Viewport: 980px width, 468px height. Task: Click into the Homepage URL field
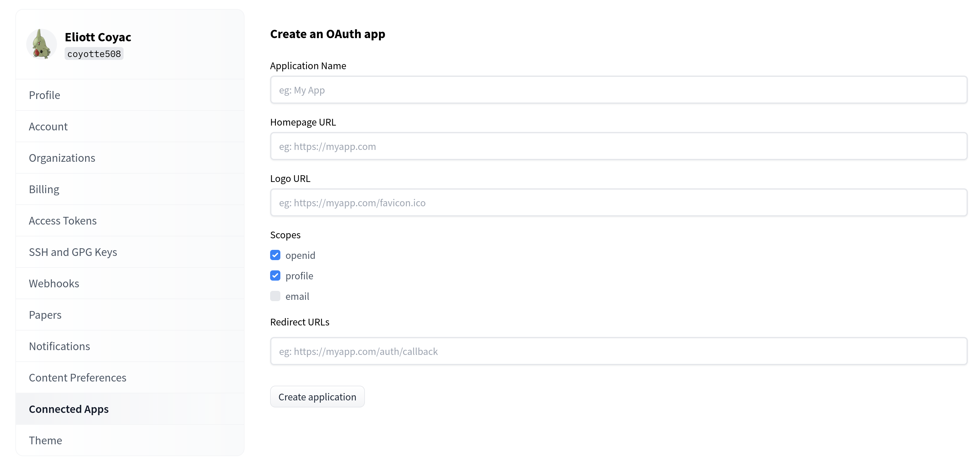(x=618, y=147)
